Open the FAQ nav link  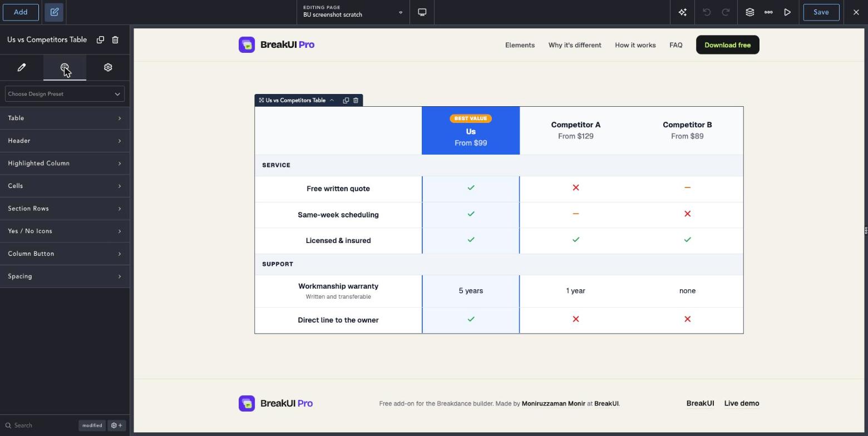coord(675,45)
